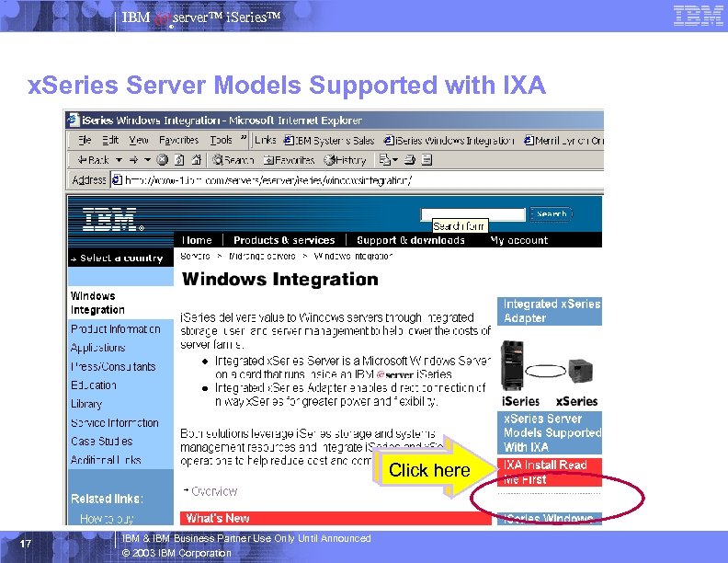Open the Tools menu
Viewport: 728px width, 563px height.
tap(221, 140)
